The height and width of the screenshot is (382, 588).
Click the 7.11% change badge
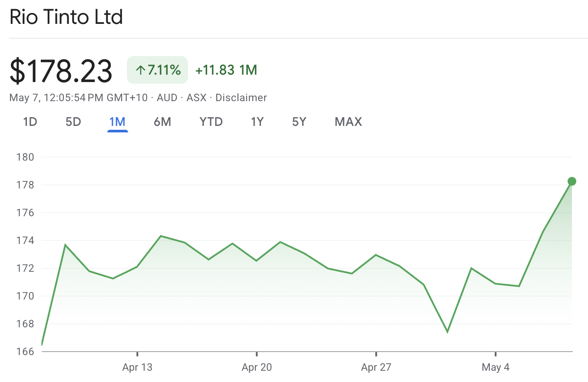point(157,70)
